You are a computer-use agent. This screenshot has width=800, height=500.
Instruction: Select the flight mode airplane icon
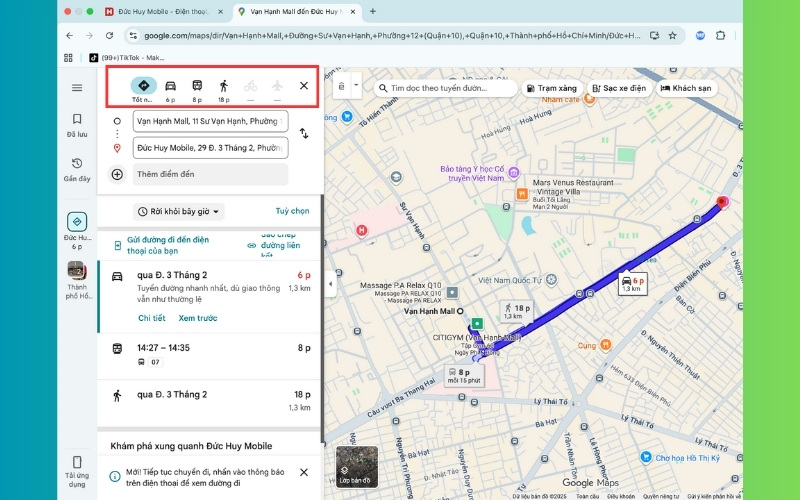[x=277, y=86]
